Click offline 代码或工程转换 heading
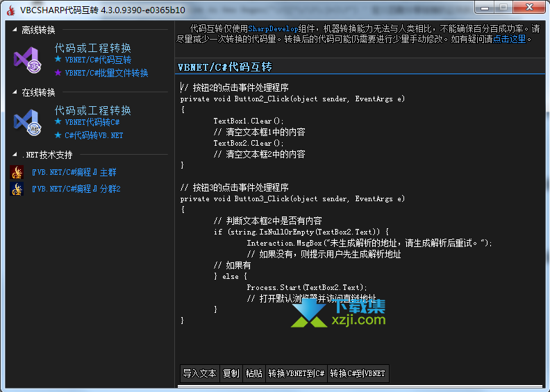The width and height of the screenshot is (550, 392). (x=93, y=48)
